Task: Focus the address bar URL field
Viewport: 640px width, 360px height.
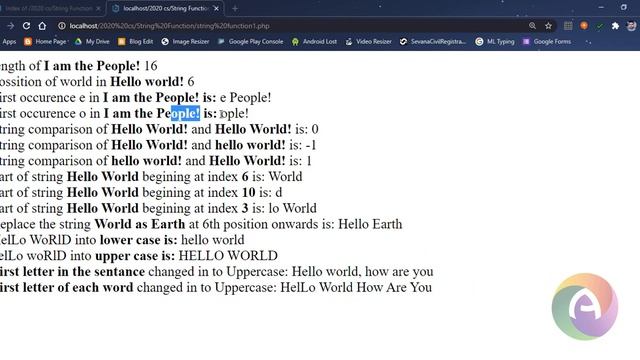Action: point(169,26)
